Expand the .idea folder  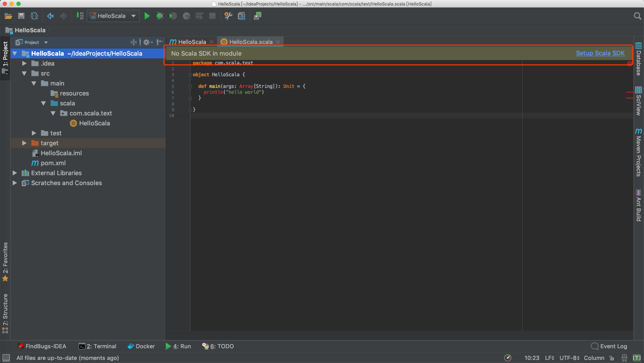pos(24,64)
